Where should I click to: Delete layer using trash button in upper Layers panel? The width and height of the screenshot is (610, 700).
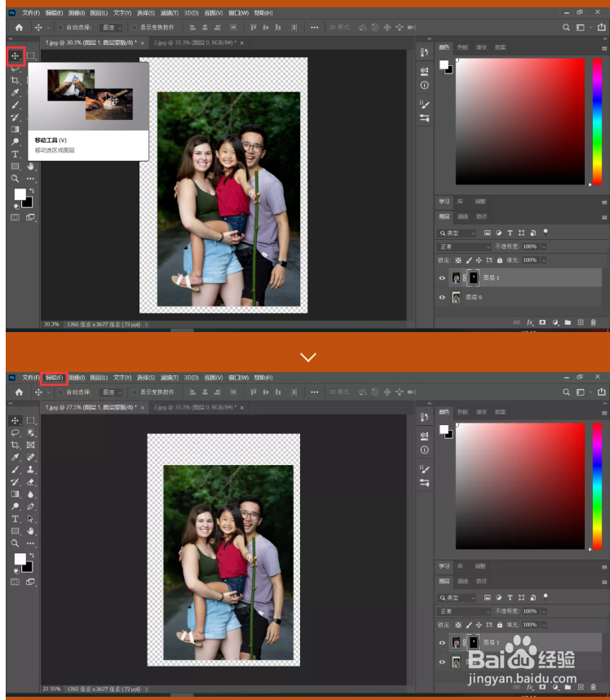tap(593, 322)
